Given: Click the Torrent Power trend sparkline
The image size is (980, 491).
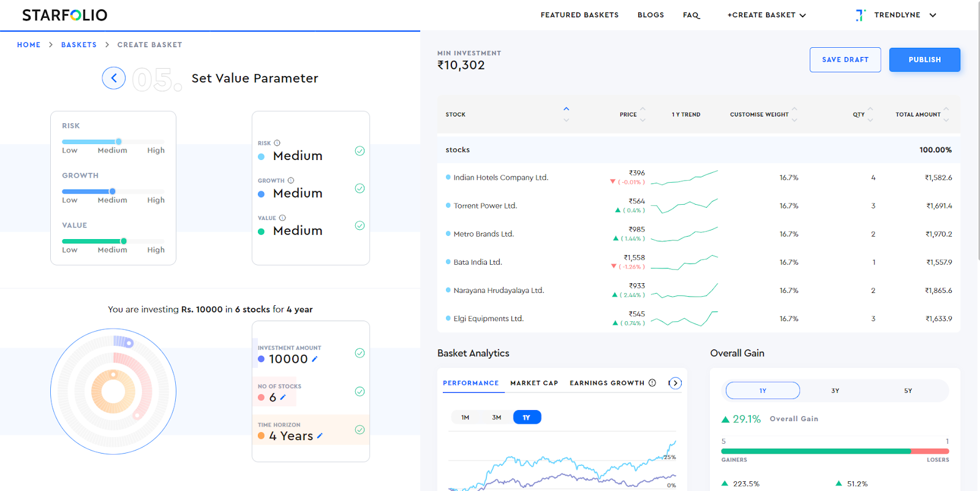Looking at the screenshot, I should (684, 205).
